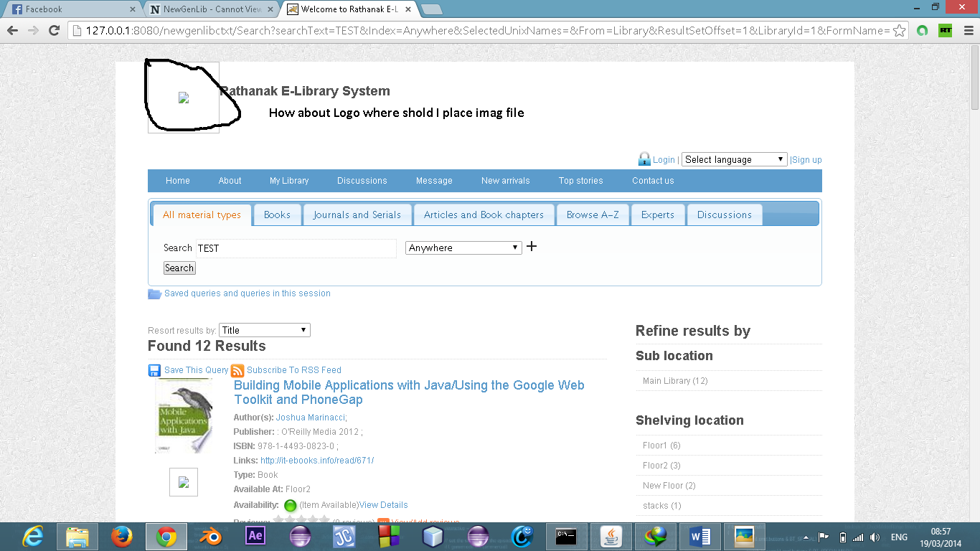This screenshot has height=551, width=980.
Task: Click the Search text field containing TEST
Action: click(296, 248)
